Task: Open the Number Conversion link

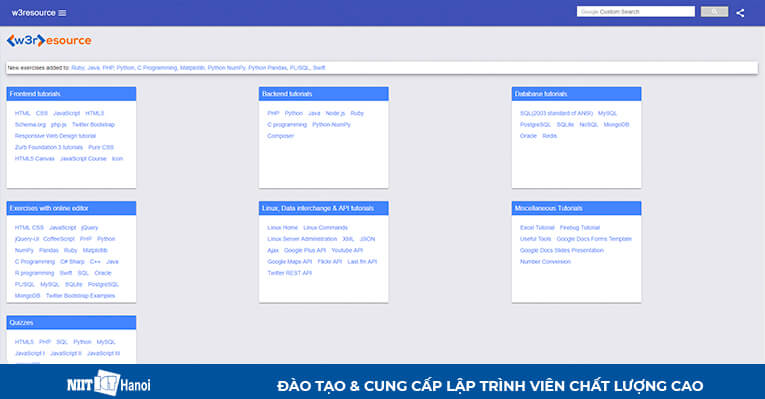Action: pyautogui.click(x=545, y=262)
